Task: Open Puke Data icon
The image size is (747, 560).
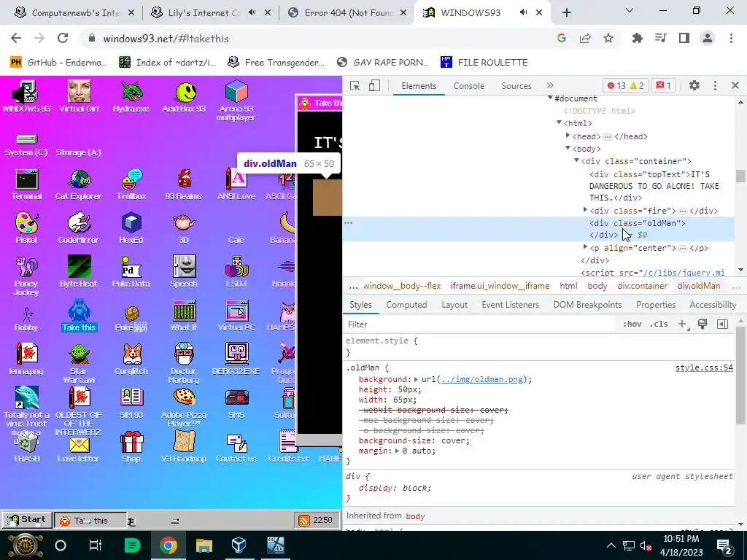Action: [x=131, y=272]
